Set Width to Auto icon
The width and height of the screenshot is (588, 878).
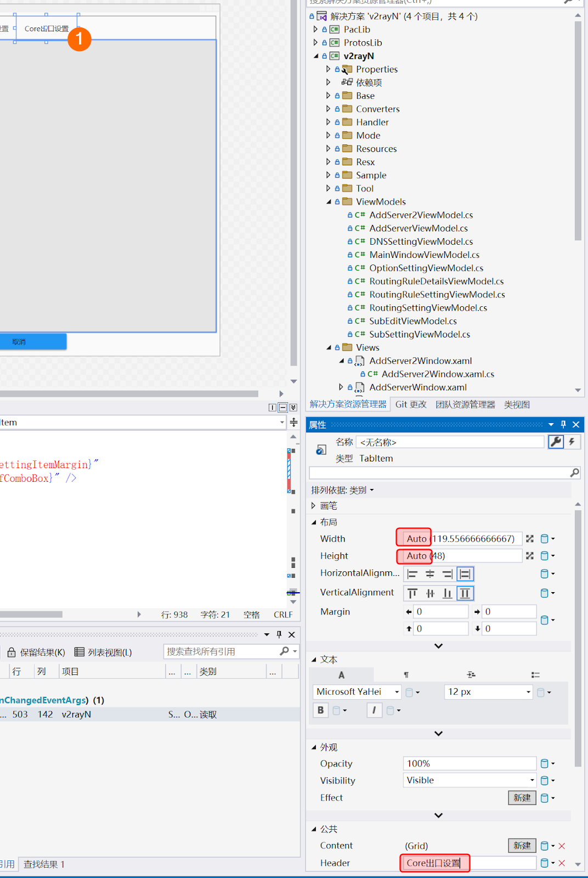pos(529,539)
